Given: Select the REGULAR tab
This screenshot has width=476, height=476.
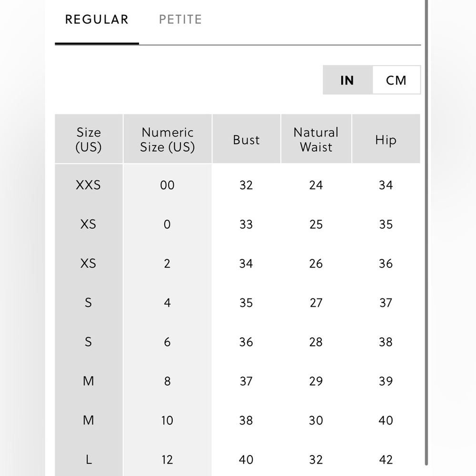Looking at the screenshot, I should click(x=97, y=20).
